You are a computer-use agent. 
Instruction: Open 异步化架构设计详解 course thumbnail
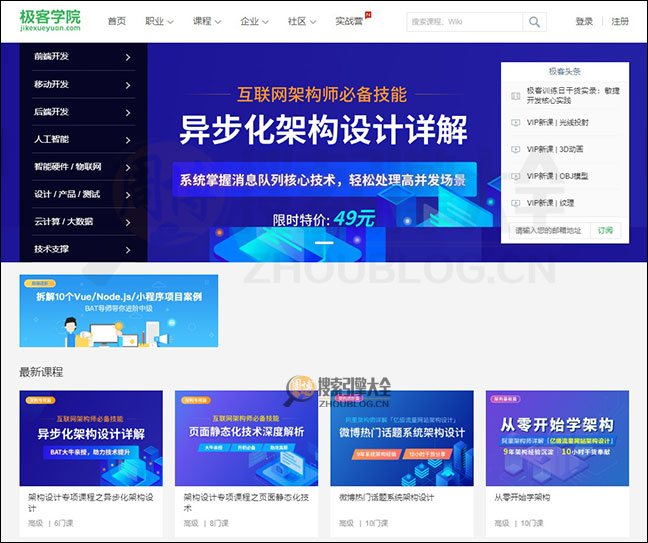91,438
